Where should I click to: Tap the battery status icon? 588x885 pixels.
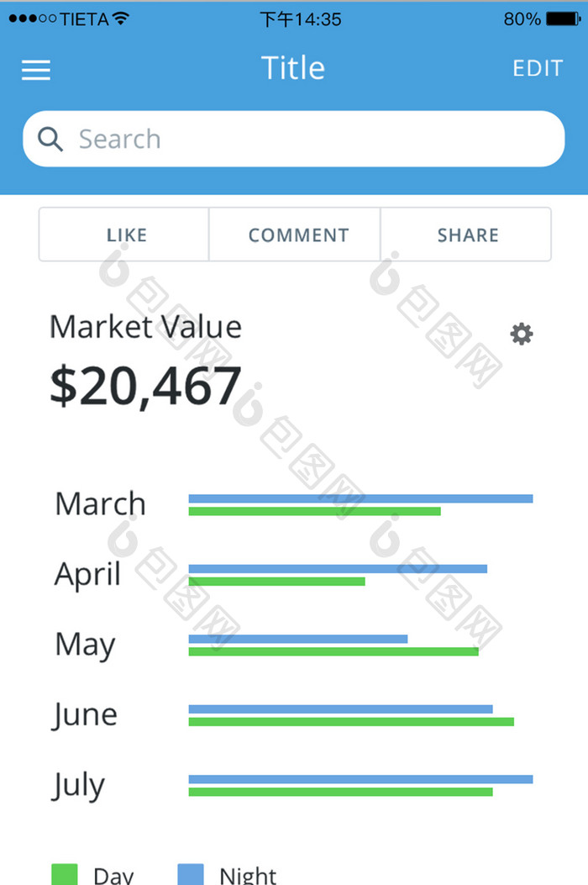pos(561,19)
